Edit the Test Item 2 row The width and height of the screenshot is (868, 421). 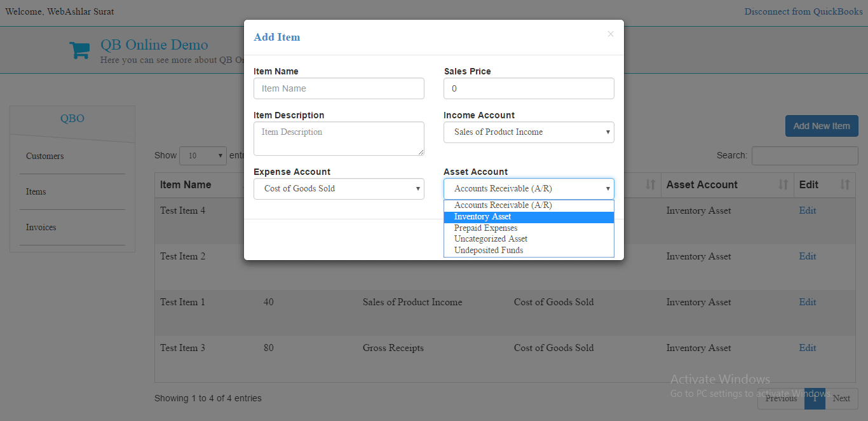(808, 256)
